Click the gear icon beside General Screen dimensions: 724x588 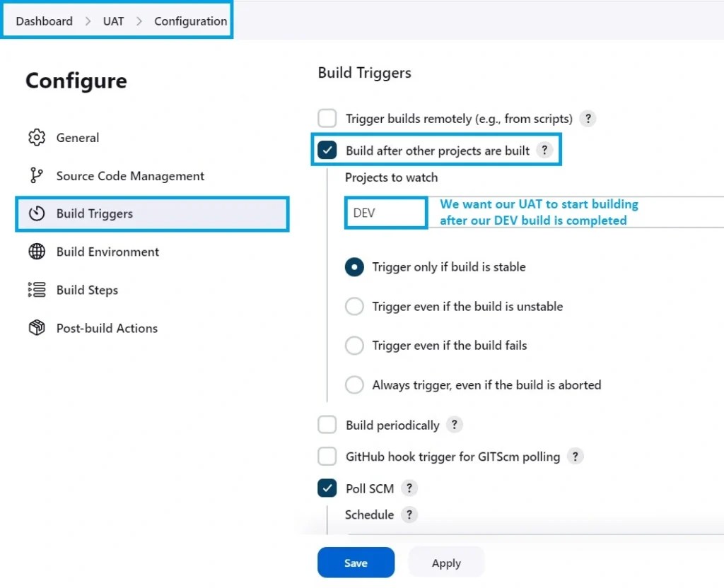36,138
